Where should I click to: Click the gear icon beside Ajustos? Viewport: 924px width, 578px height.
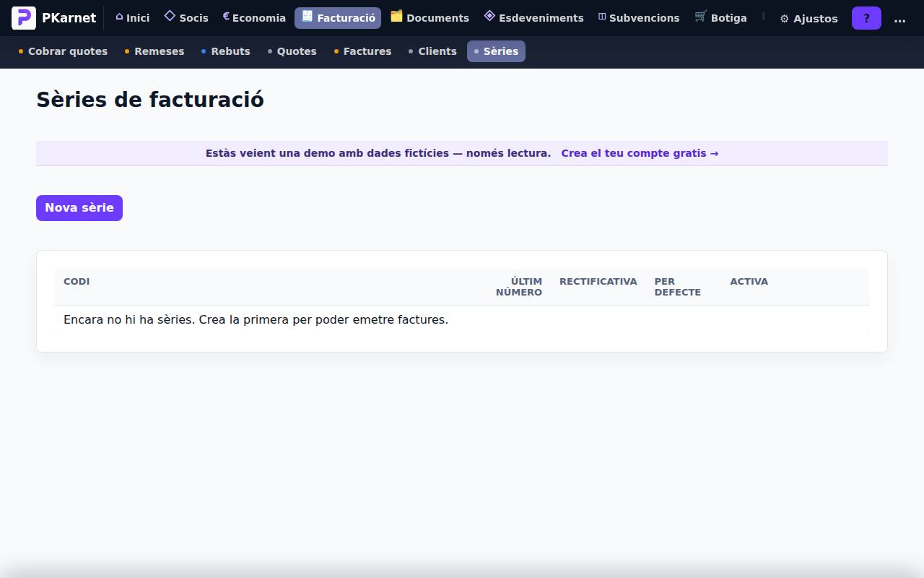point(785,19)
